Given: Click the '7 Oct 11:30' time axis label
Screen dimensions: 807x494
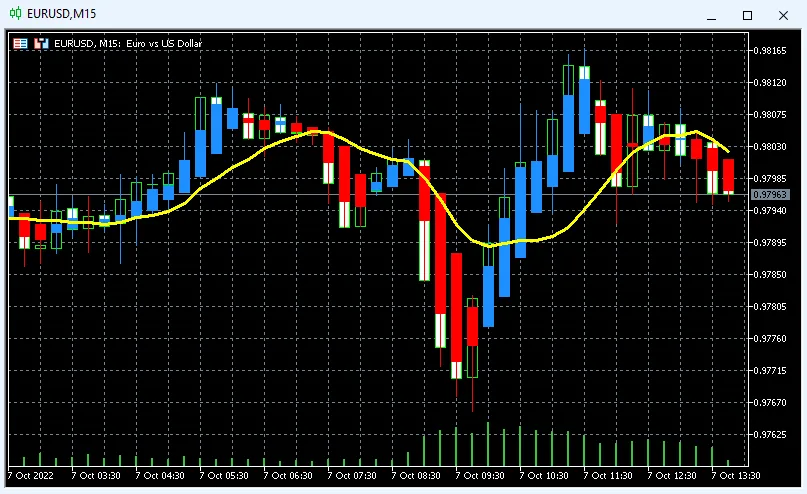Looking at the screenshot, I should point(608,475).
